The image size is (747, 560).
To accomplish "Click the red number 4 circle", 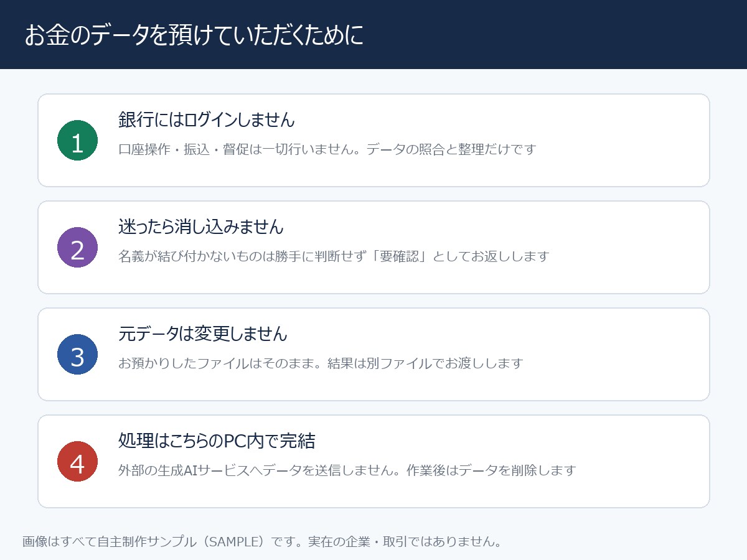I will click(x=77, y=462).
